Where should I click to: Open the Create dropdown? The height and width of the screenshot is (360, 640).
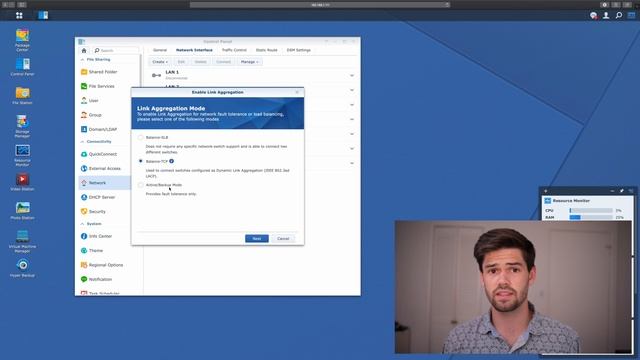coord(160,62)
